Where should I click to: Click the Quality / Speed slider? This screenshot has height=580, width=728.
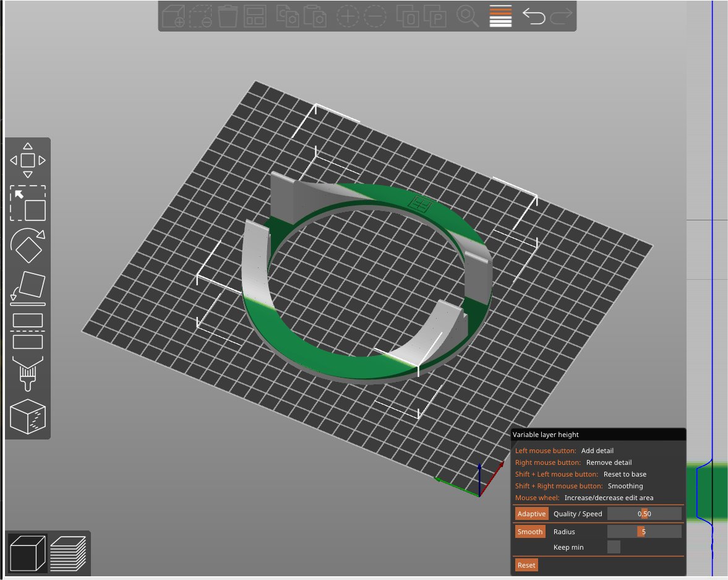[644, 514]
